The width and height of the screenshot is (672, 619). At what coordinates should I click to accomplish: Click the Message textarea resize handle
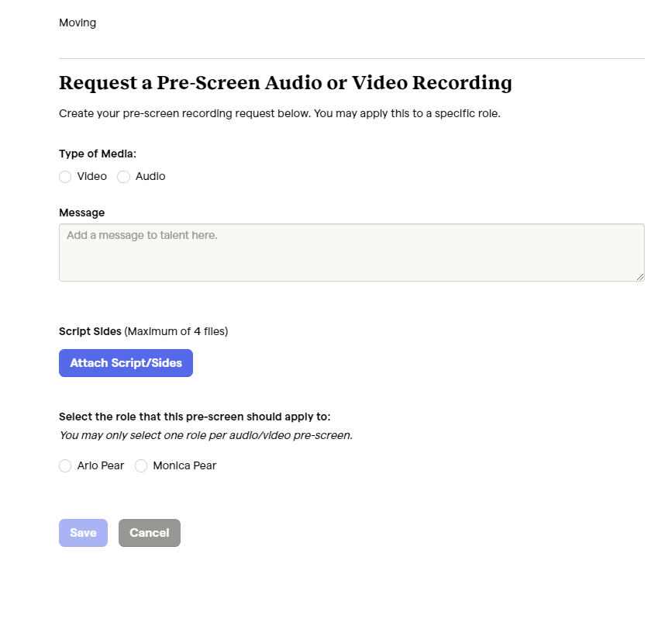coord(640,277)
